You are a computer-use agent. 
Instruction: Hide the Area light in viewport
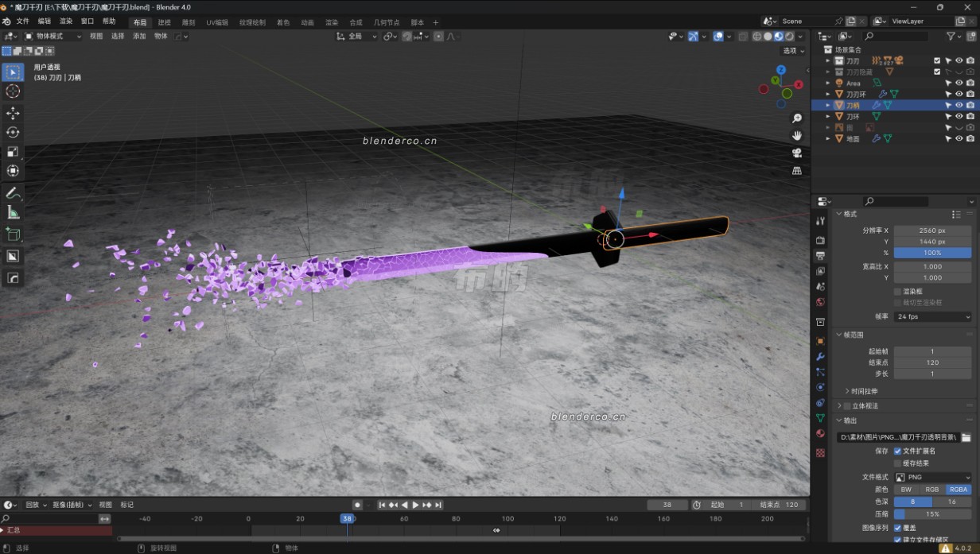tap(959, 83)
